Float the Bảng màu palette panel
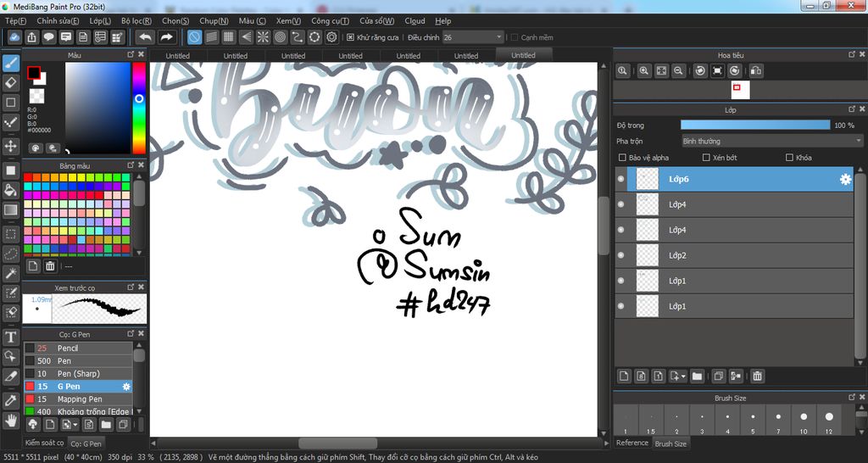Image resolution: width=868 pixels, height=463 pixels. [x=131, y=165]
